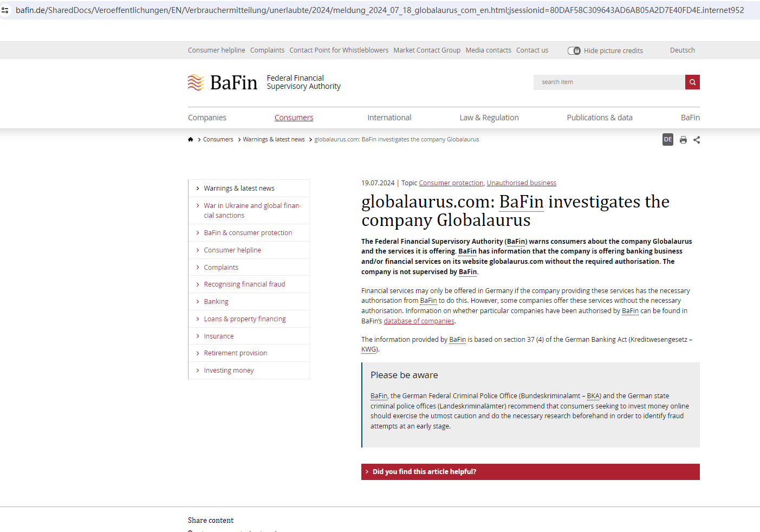Image resolution: width=760 pixels, height=532 pixels.
Task: Click the Contact us link
Action: [532, 50]
